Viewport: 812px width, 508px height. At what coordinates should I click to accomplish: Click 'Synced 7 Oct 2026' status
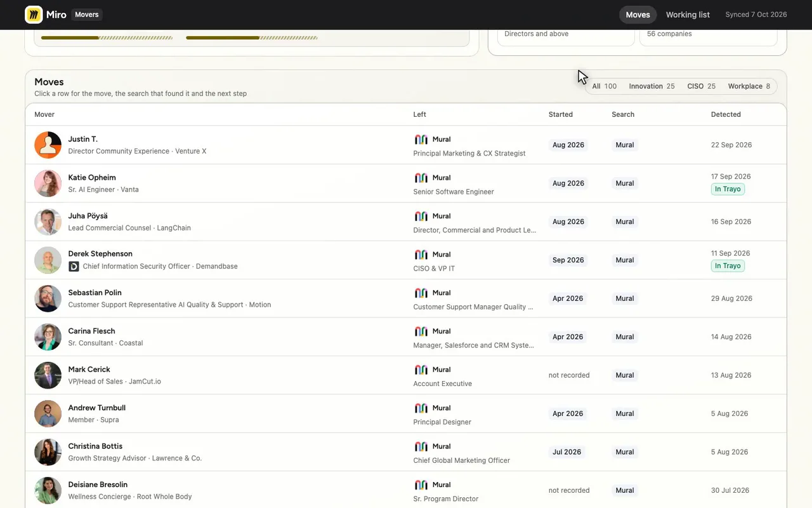(x=756, y=15)
